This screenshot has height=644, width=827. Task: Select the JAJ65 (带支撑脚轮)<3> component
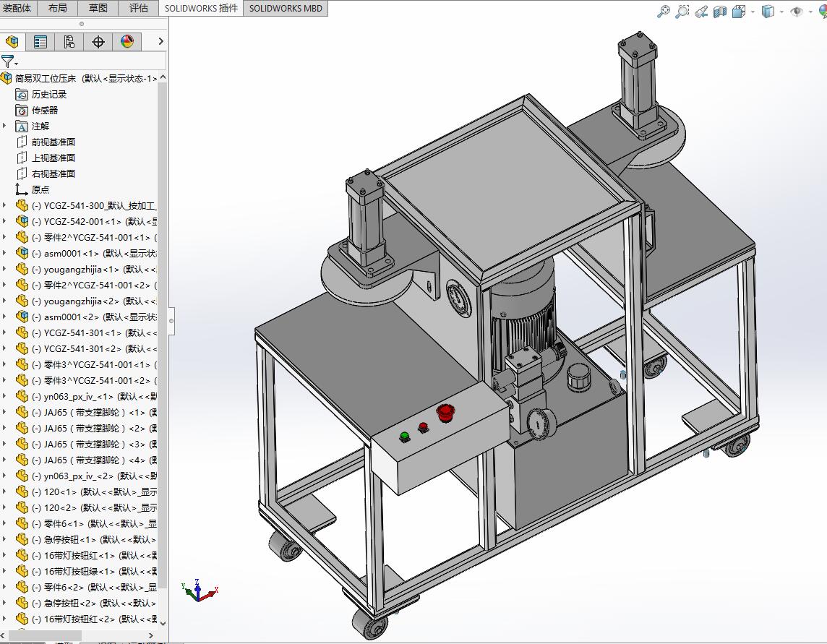pos(87,444)
